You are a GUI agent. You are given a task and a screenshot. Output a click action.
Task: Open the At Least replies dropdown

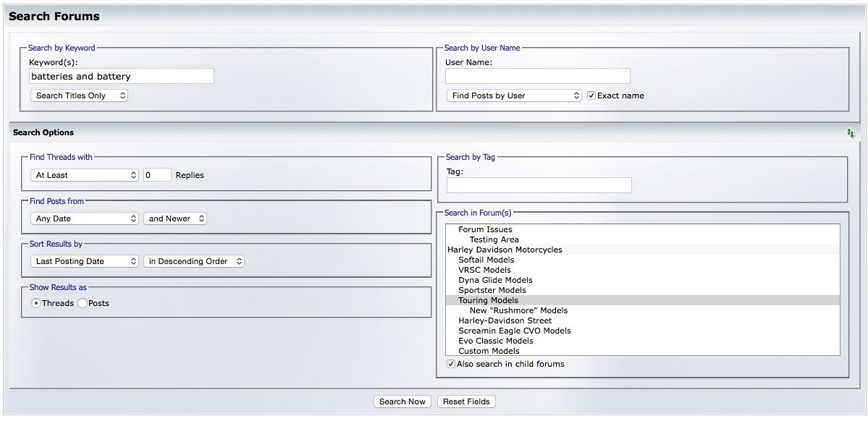coord(85,175)
